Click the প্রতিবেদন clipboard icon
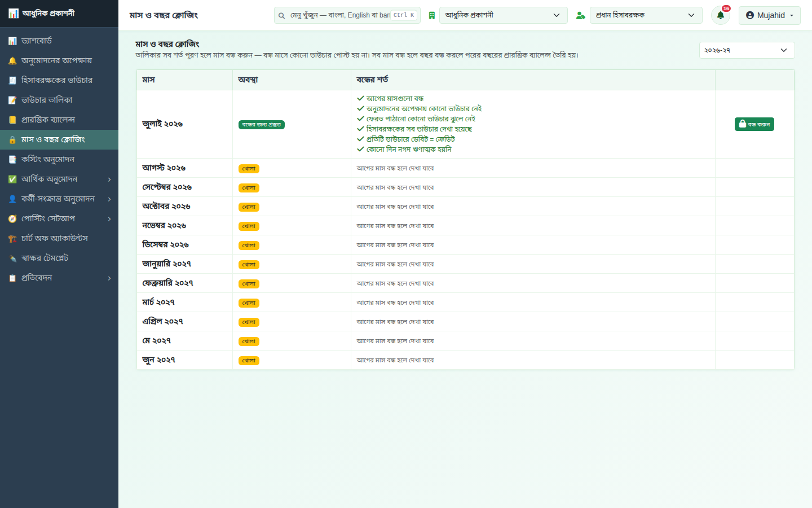 pos(12,278)
